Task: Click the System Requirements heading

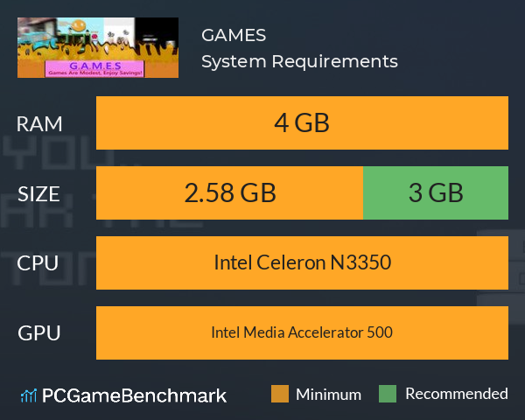Action: (299, 61)
